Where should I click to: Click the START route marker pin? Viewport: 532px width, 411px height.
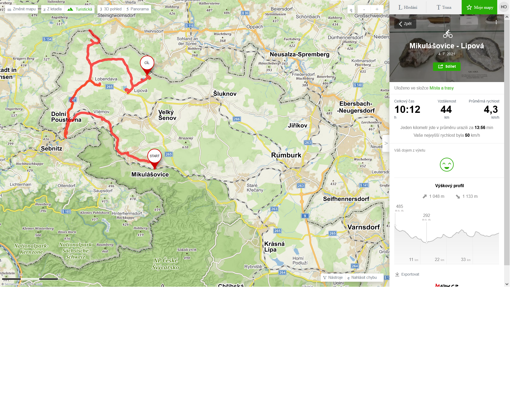(155, 159)
